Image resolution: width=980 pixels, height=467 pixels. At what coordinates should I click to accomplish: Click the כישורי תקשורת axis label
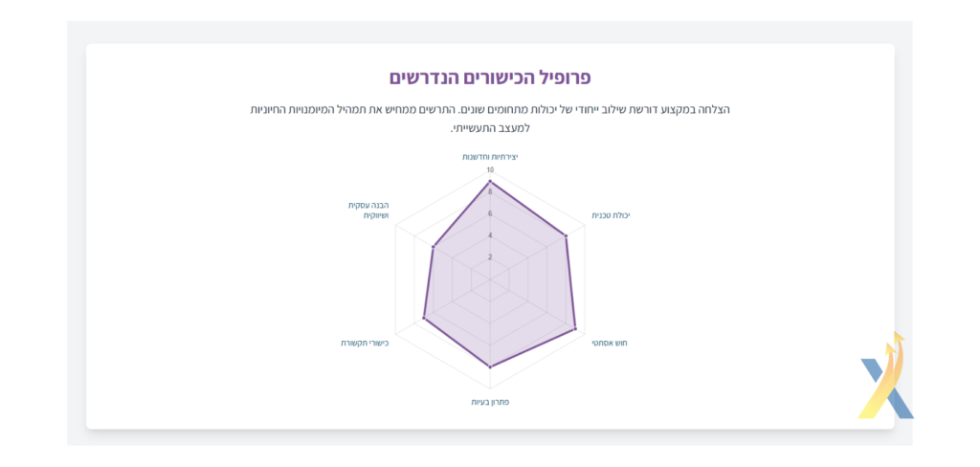pyautogui.click(x=365, y=343)
